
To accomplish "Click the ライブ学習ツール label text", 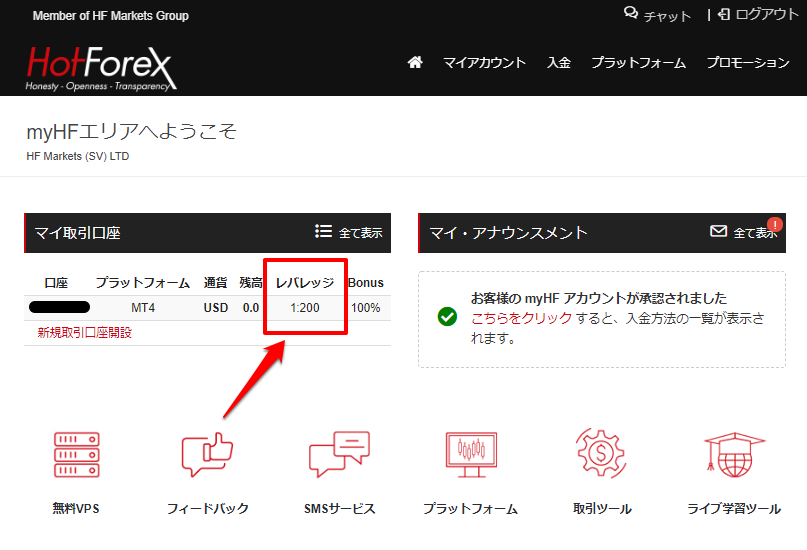I will (734, 509).
